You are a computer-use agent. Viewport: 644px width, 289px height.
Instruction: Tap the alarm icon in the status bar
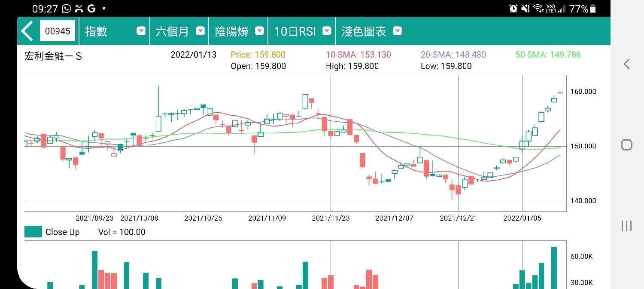(x=513, y=9)
